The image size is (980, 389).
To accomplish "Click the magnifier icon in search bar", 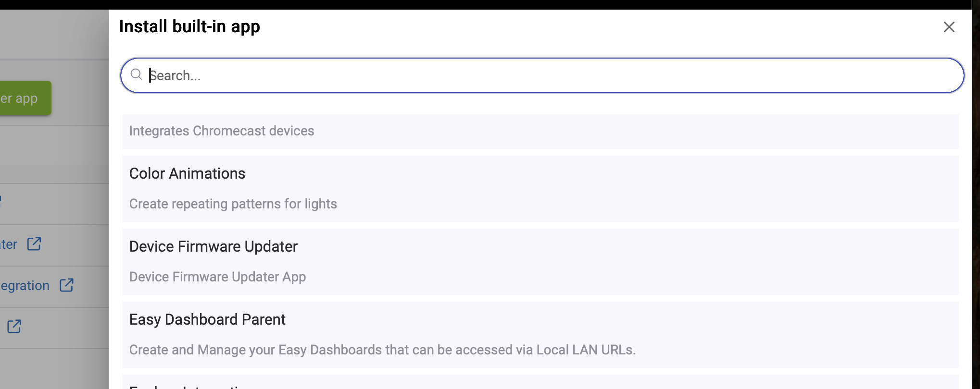I will point(137,74).
